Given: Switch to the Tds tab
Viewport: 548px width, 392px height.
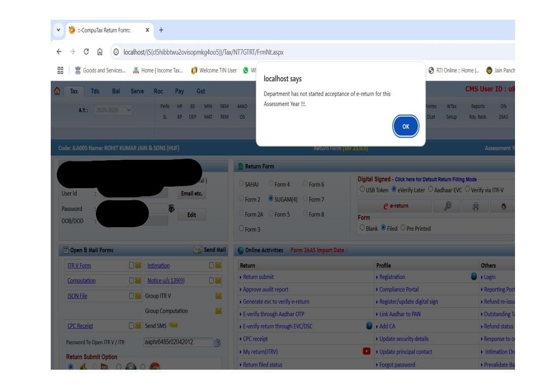Looking at the screenshot, I should 95,91.
